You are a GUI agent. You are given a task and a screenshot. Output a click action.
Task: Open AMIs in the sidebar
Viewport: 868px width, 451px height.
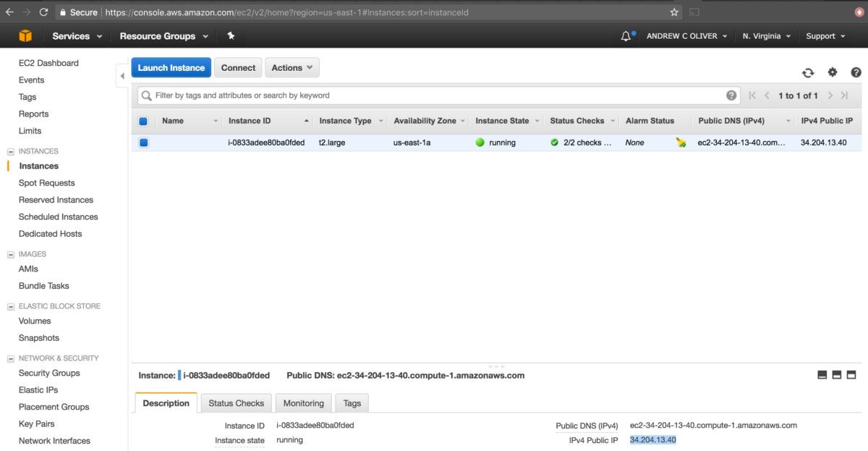[28, 269]
